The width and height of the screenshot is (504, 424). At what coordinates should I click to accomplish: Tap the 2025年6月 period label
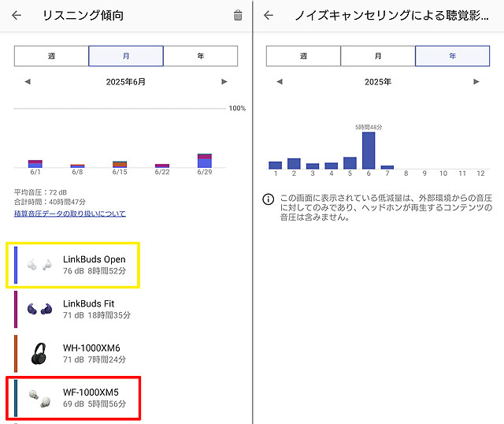[x=126, y=82]
